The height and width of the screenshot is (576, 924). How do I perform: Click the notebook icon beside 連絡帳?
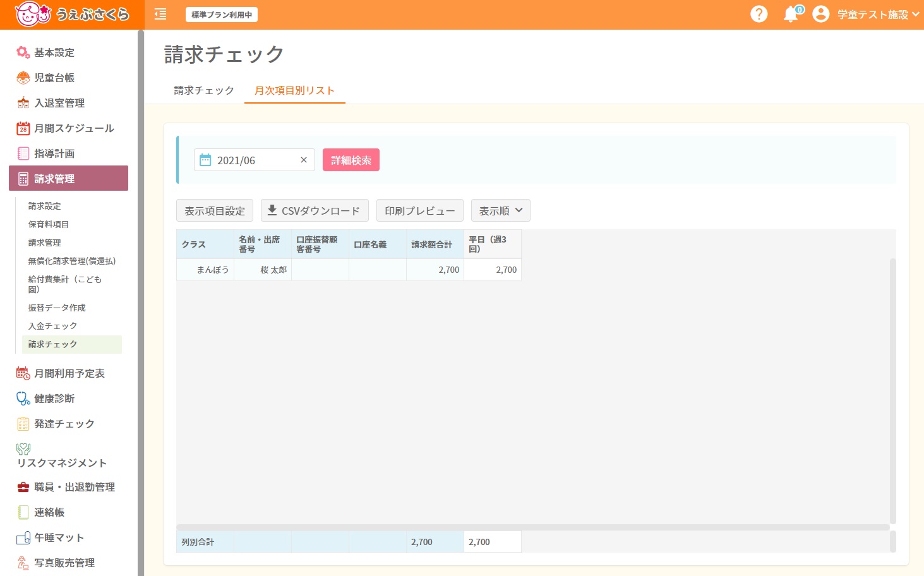tap(23, 512)
